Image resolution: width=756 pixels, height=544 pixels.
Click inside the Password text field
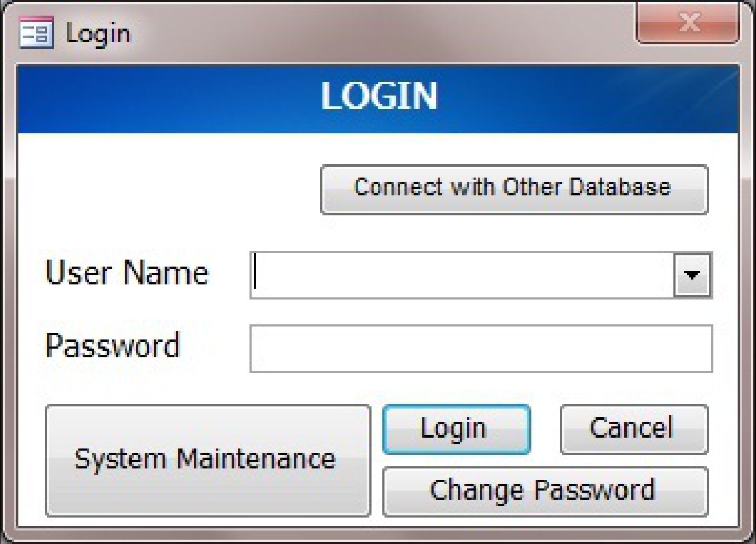[x=481, y=349]
